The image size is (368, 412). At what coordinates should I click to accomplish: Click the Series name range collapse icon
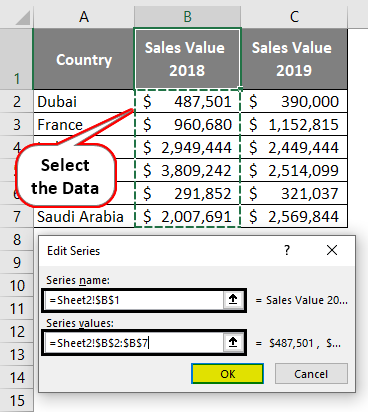(233, 300)
